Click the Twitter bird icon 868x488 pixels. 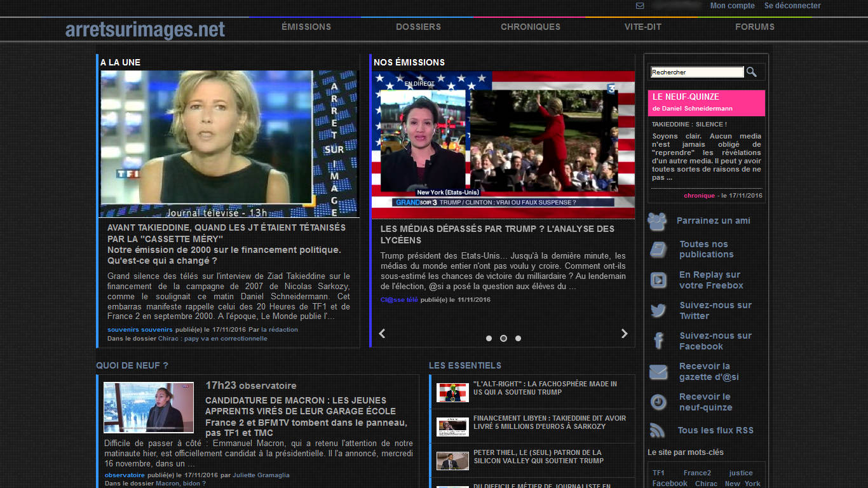pos(658,311)
